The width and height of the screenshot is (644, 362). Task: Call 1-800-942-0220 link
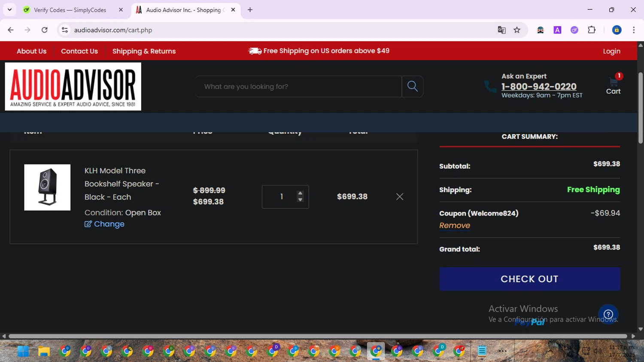[x=539, y=86]
